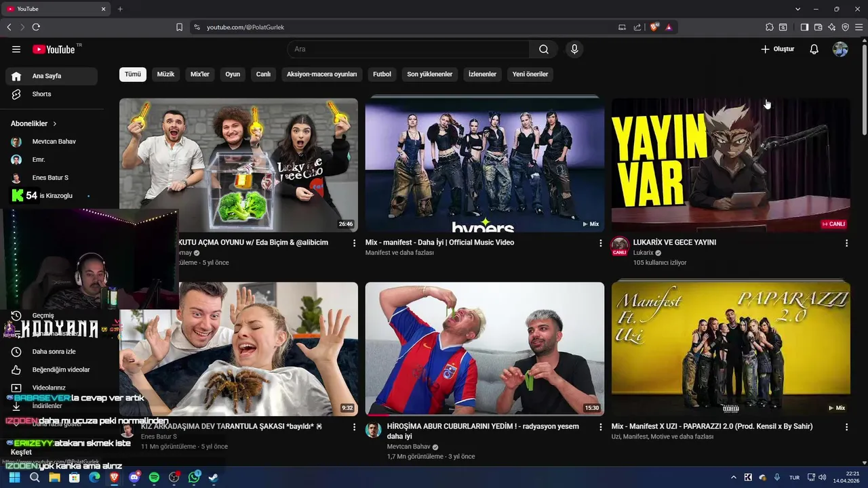Select the Mix'ler filter chip
The height and width of the screenshot is (488, 868).
click(200, 74)
